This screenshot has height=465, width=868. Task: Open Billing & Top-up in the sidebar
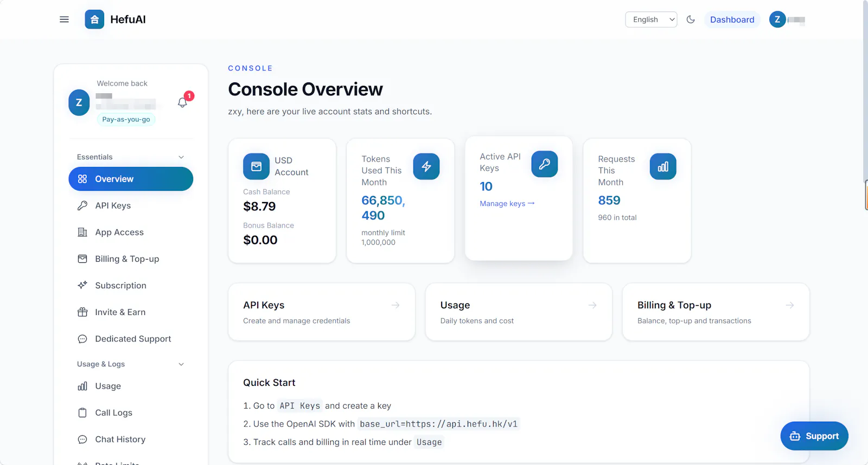coord(131,259)
